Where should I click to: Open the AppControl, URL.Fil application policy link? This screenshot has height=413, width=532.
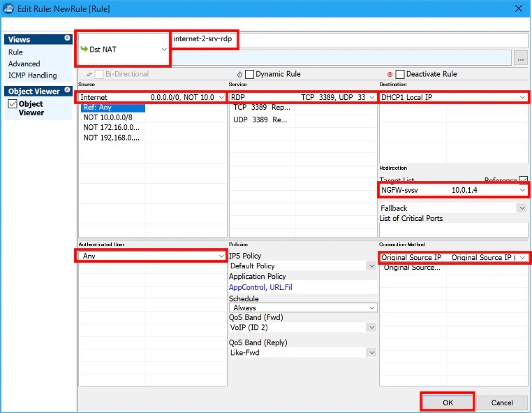point(260,287)
